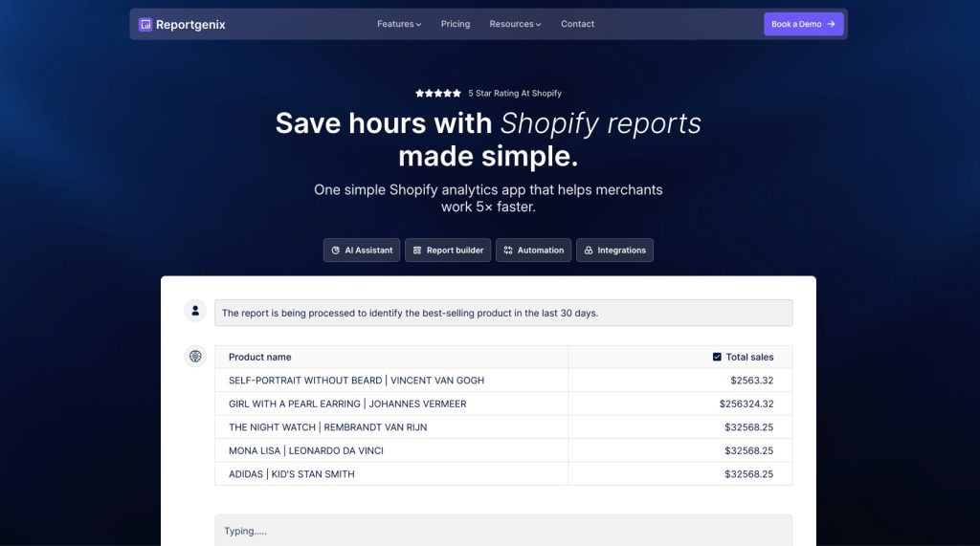Click the AI Assistant tab icon
The image size is (980, 546).
point(336,250)
